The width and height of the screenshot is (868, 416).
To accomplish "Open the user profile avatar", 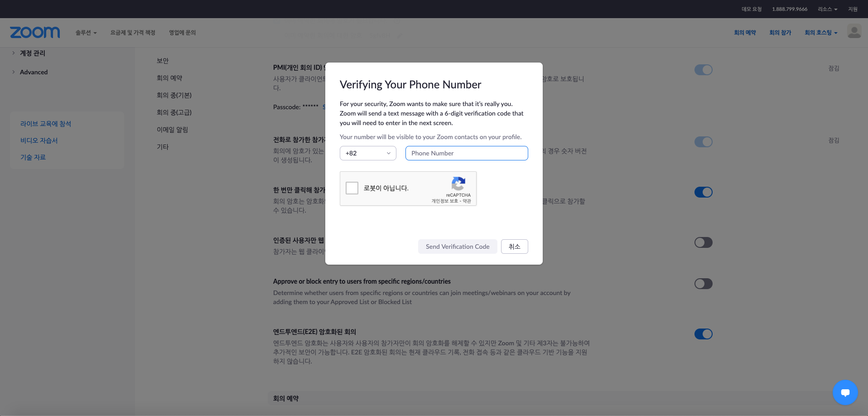I will [854, 31].
